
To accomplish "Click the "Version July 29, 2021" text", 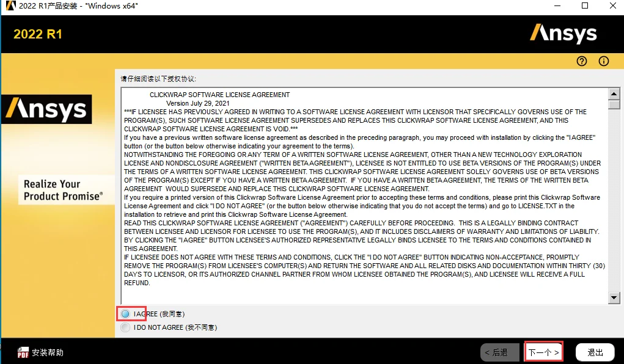I will click(x=198, y=103).
